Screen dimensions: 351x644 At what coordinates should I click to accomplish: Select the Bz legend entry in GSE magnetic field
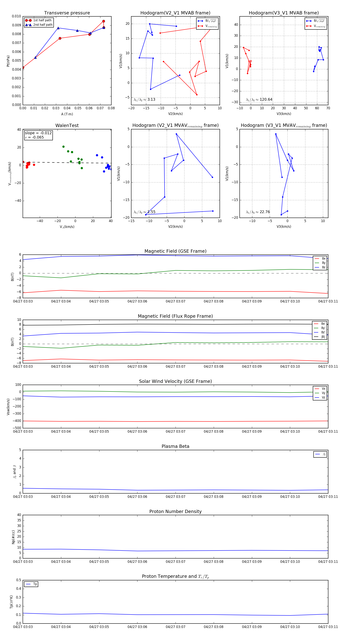pyautogui.click(x=320, y=267)
